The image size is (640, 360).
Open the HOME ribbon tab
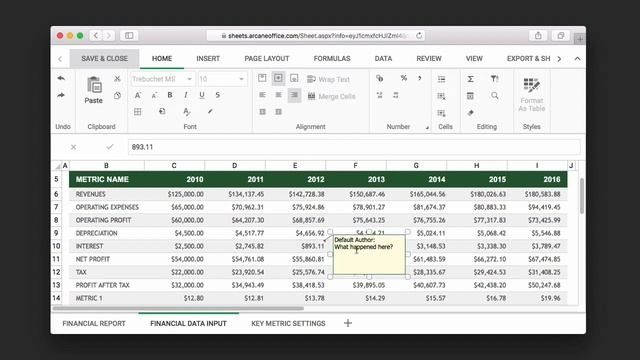[162, 58]
